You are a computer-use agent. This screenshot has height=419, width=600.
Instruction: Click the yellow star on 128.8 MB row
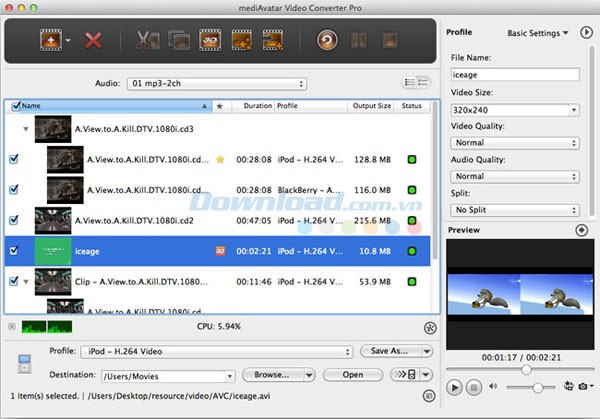(220, 159)
